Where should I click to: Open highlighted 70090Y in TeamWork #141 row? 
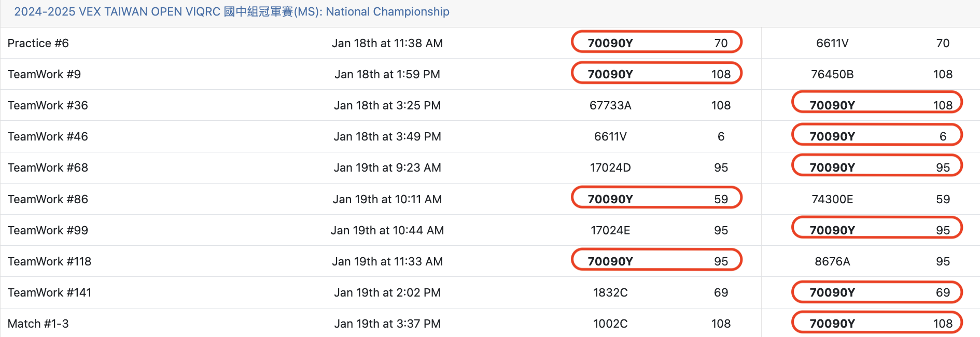[x=832, y=292]
